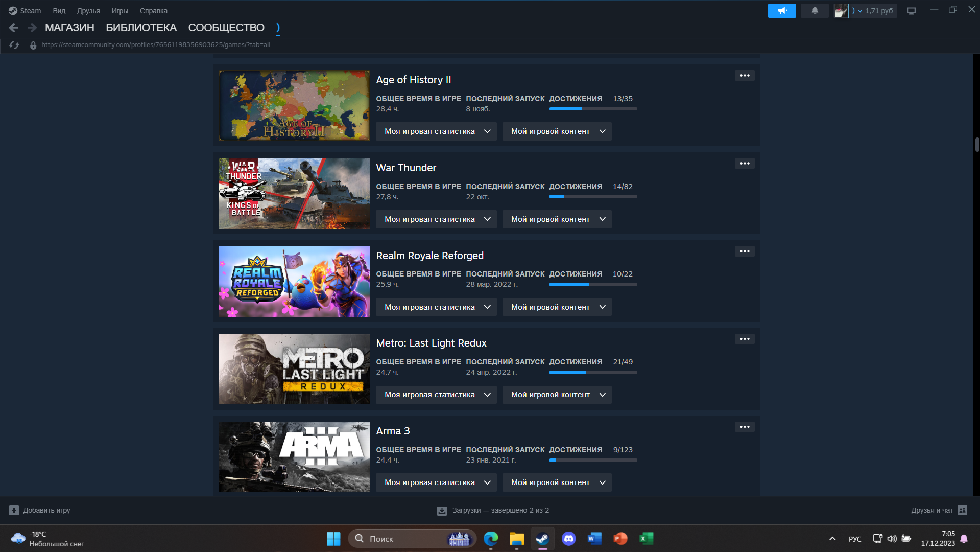Go to the БИБЛИОТЕКА tab

[x=141, y=28]
